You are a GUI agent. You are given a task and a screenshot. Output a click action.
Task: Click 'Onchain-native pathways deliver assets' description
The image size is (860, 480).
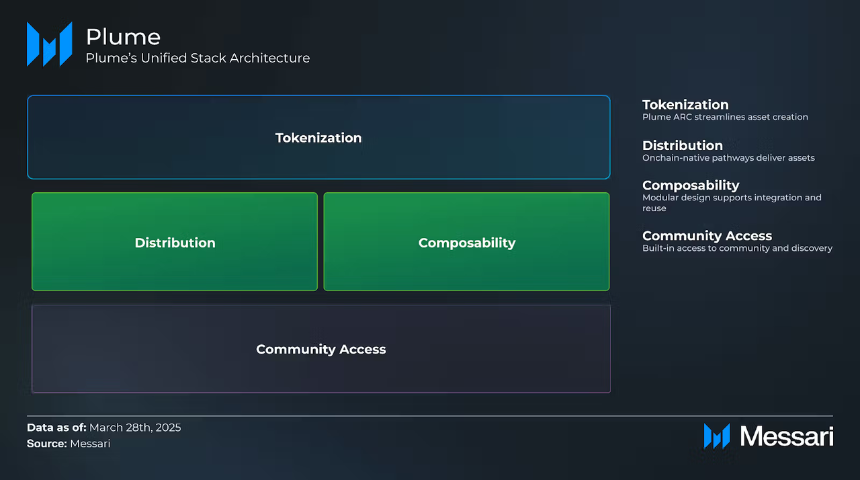pos(728,158)
